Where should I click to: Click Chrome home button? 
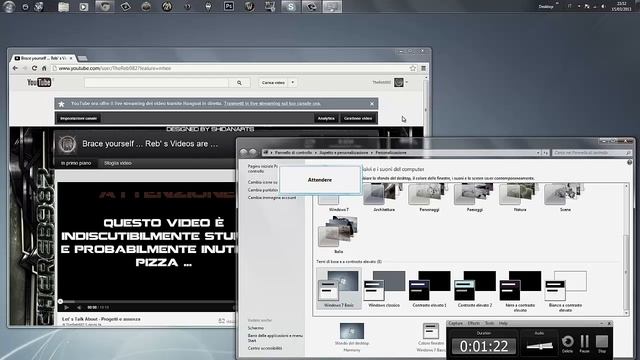[44, 68]
